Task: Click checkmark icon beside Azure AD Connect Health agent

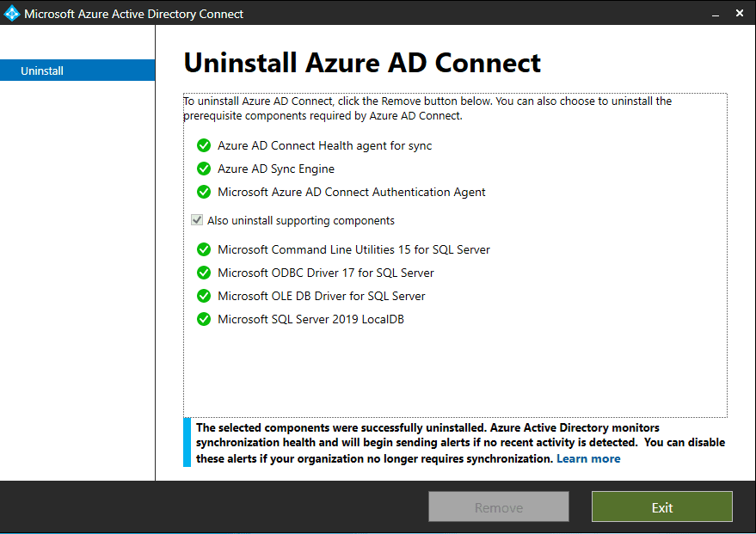Action: tap(204, 145)
